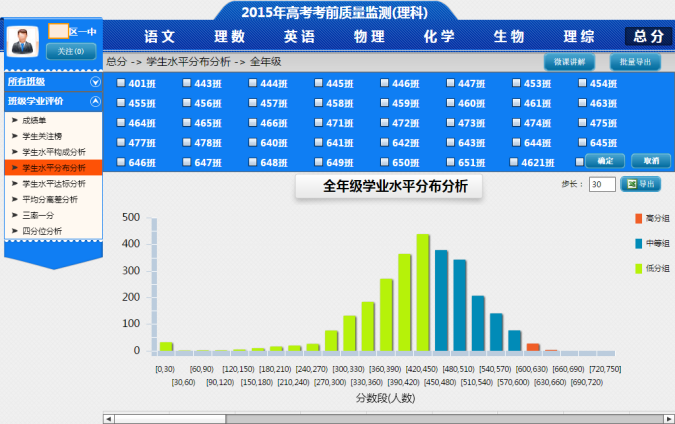Image resolution: width=675 pixels, height=424 pixels.
Task: Open the 理数 subject tab
Action: click(x=229, y=37)
